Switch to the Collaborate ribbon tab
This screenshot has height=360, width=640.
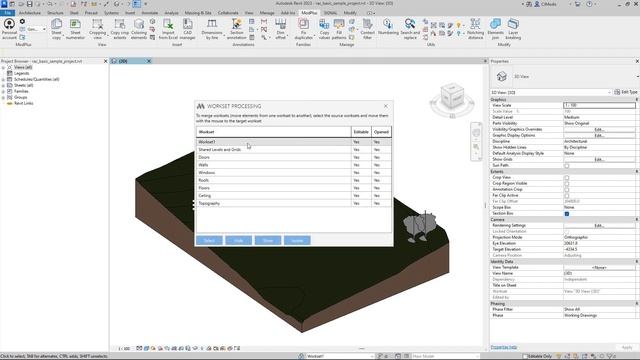coord(228,13)
